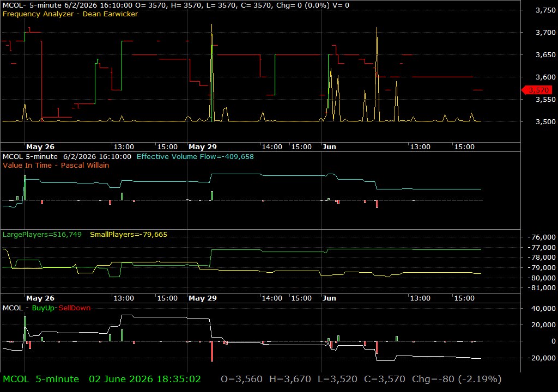Click the status bar 'MCOL 5-minute' text
Viewport: 558px width, 392px height.
tap(41, 379)
